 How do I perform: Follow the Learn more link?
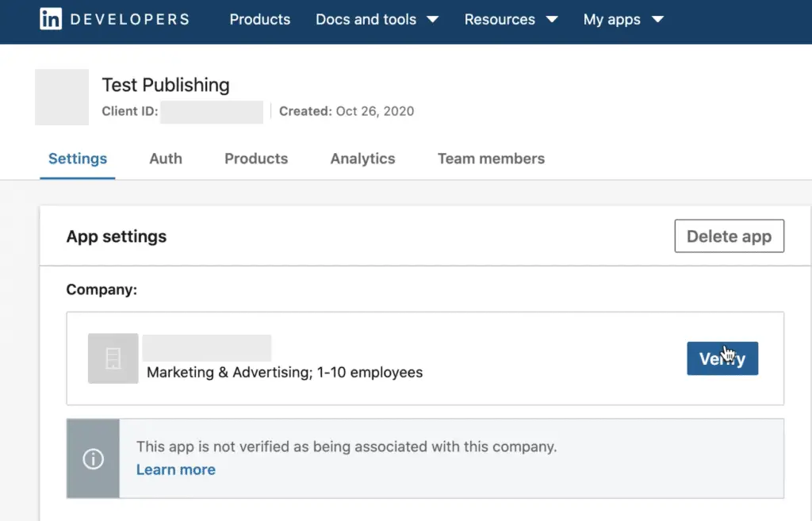[175, 469]
